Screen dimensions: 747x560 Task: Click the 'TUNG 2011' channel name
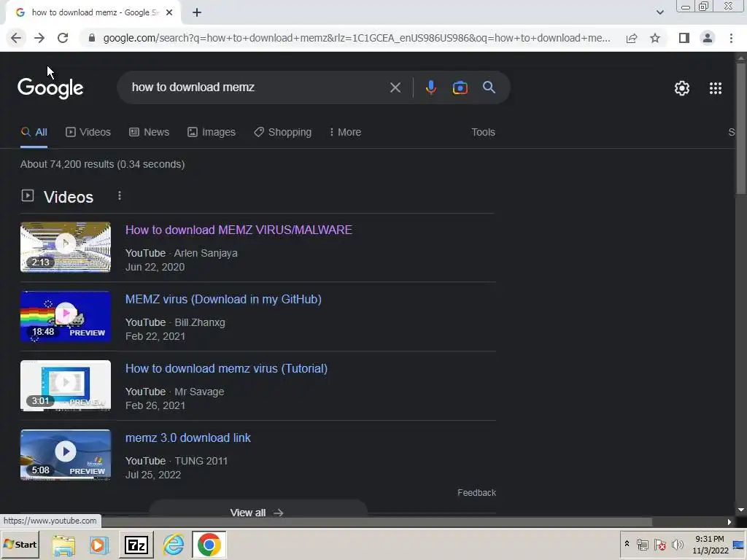point(201,461)
